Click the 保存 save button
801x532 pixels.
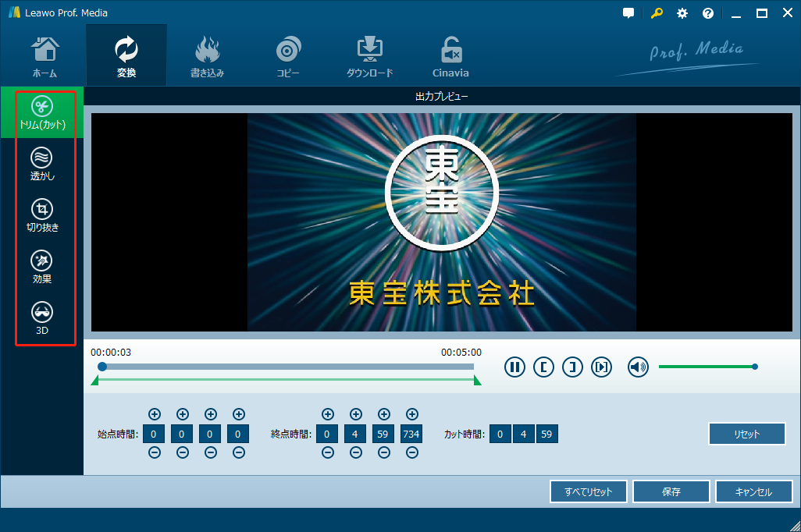coord(671,491)
